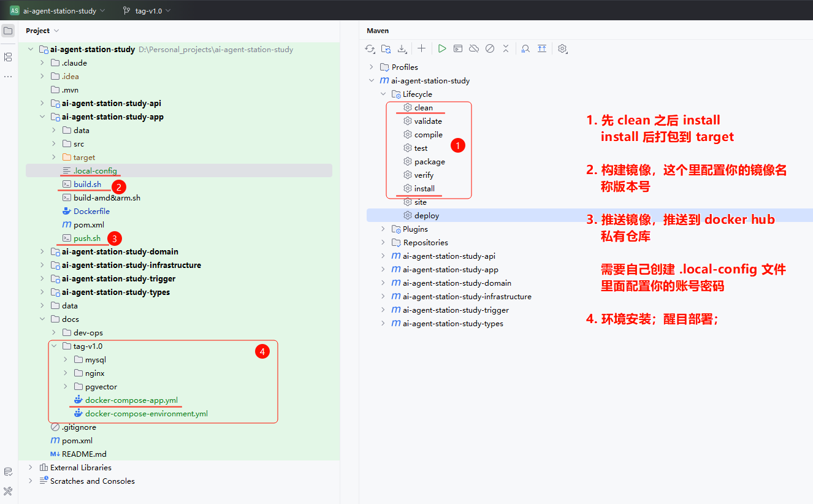Select the install lifecycle goal

(x=424, y=189)
